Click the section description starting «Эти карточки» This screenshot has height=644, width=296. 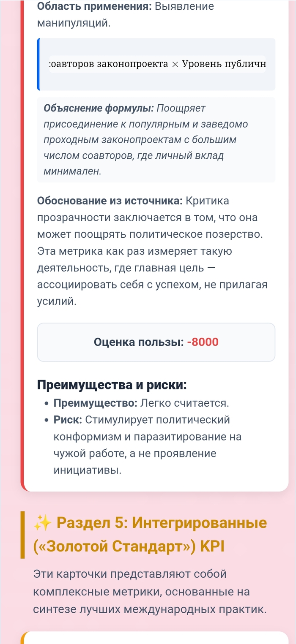(150, 592)
